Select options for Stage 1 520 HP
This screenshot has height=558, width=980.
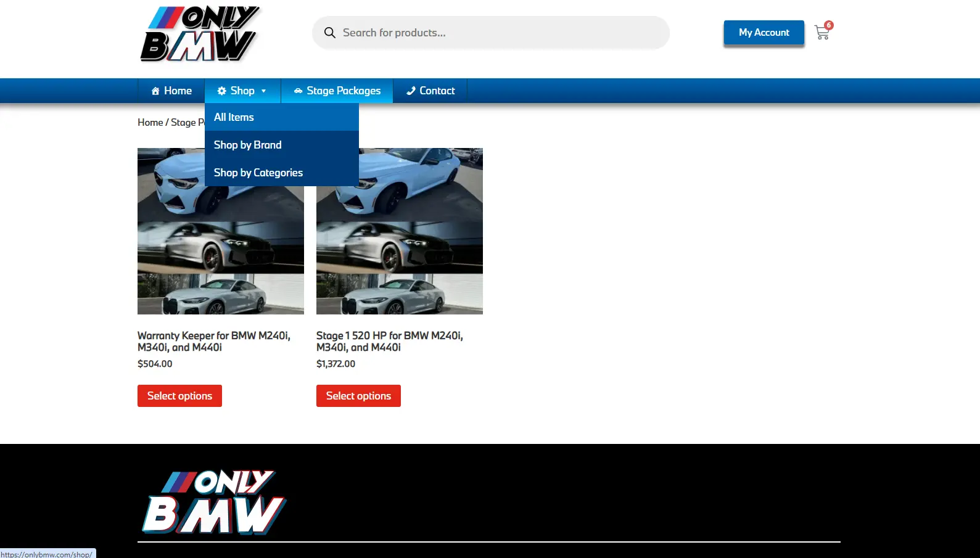tap(358, 396)
